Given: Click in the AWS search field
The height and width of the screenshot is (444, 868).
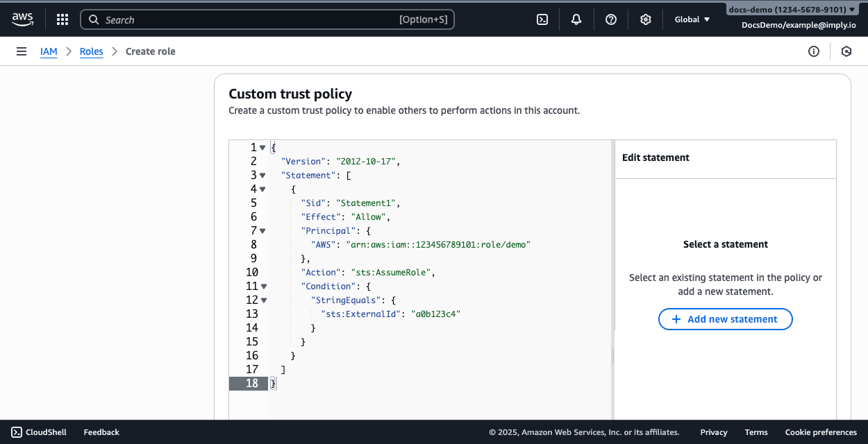Looking at the screenshot, I should point(267,19).
